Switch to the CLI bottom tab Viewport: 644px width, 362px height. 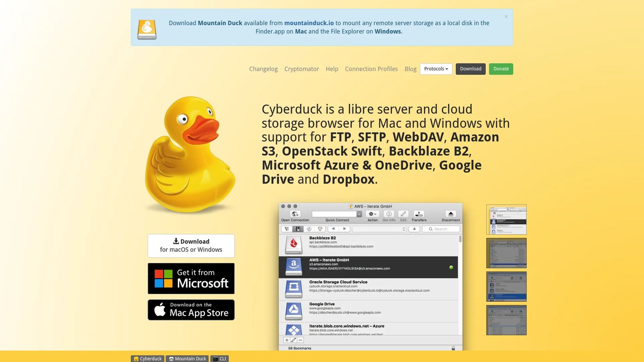(219, 359)
